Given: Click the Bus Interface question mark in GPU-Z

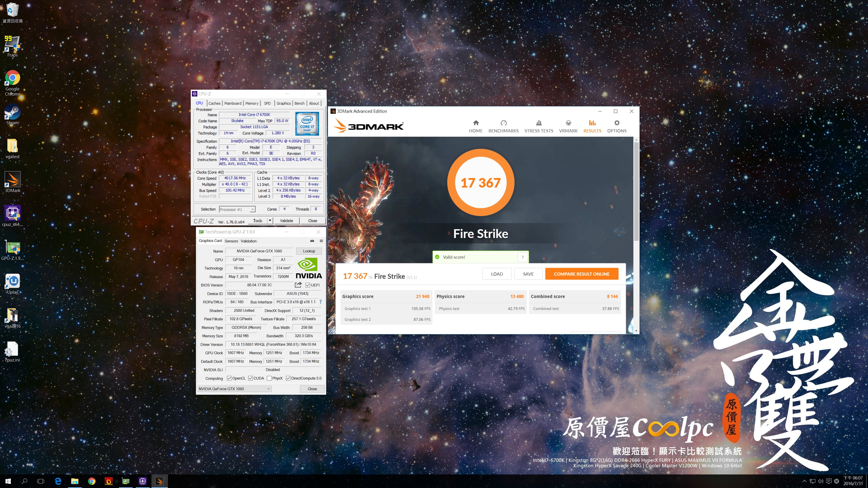Looking at the screenshot, I should [321, 302].
